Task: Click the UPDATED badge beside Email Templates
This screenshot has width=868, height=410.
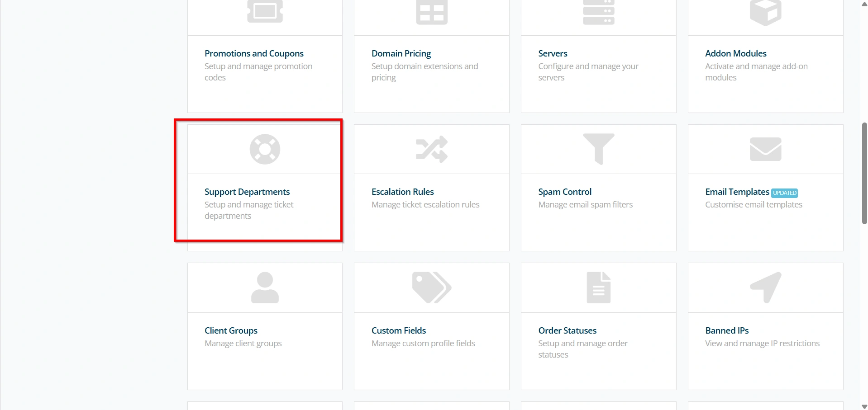Action: (784, 193)
